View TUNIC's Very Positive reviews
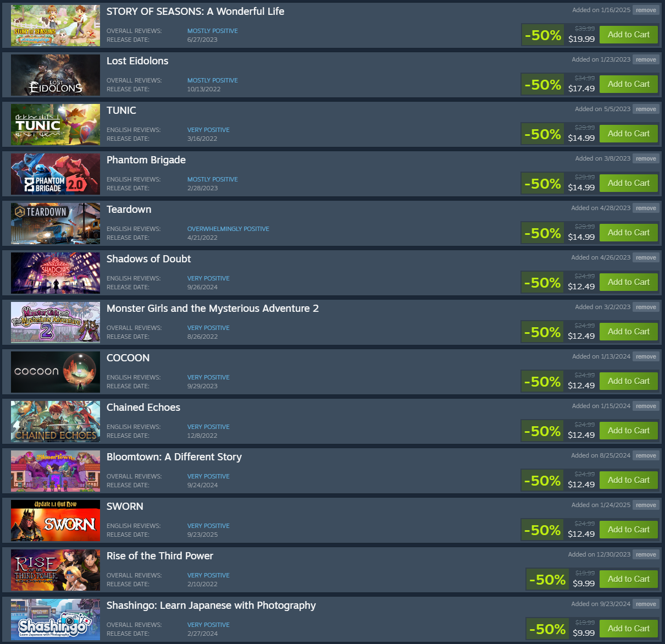The image size is (665, 644). 208,130
